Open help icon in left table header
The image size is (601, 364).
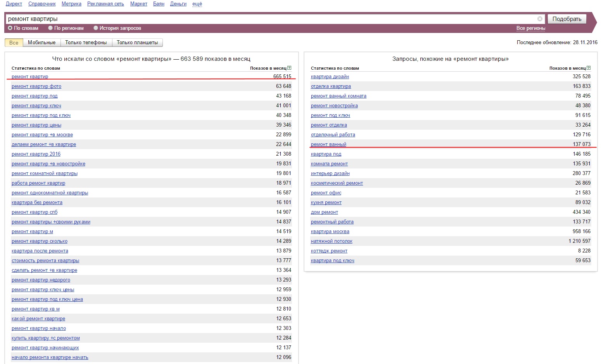pos(289,68)
